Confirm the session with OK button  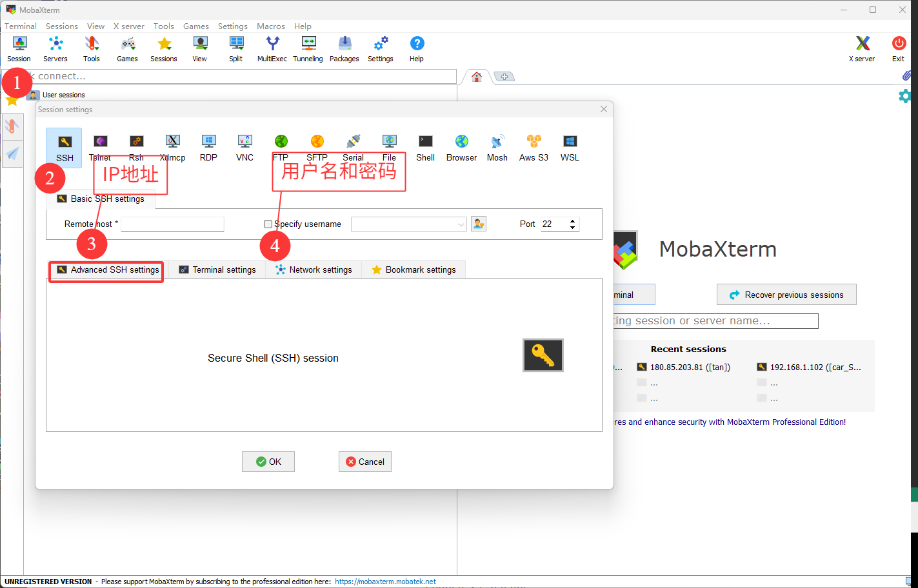pyautogui.click(x=268, y=462)
